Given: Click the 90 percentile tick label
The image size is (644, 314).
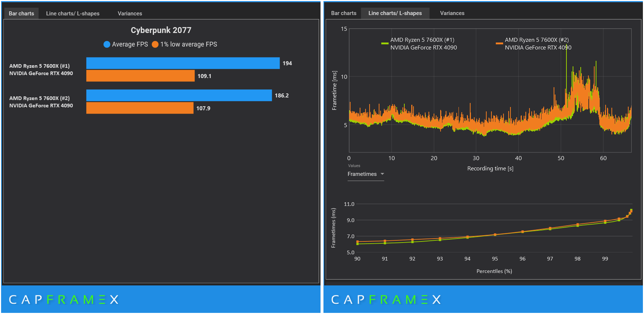Looking at the screenshot, I should tap(357, 259).
